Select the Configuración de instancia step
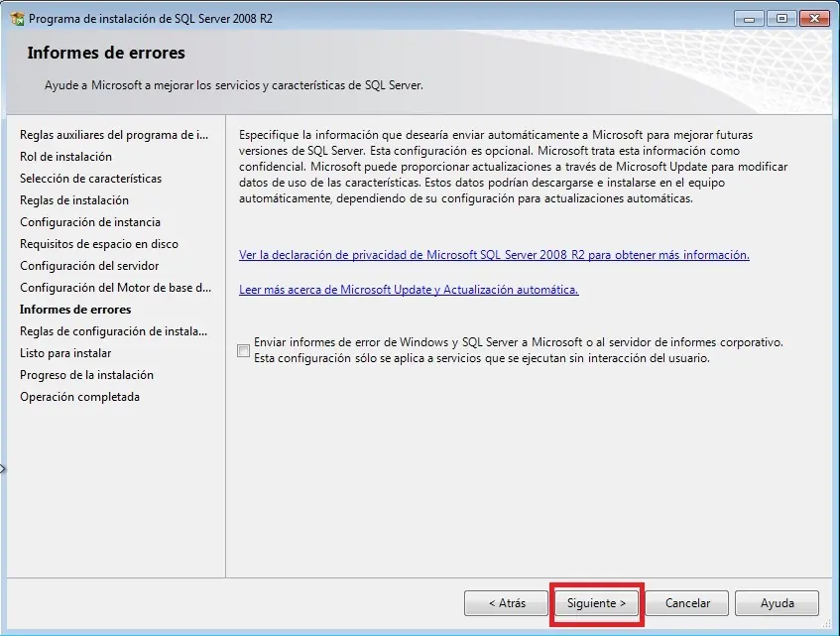Image resolution: width=840 pixels, height=636 pixels. click(x=90, y=222)
